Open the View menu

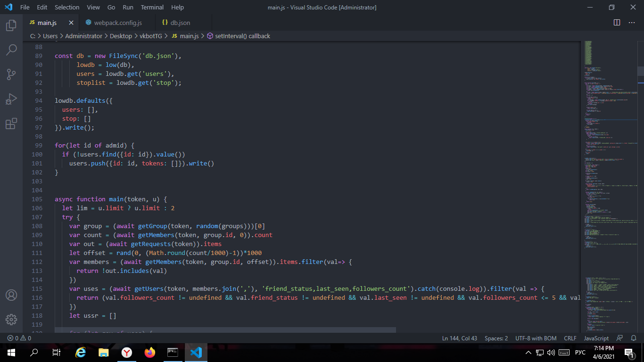click(93, 7)
